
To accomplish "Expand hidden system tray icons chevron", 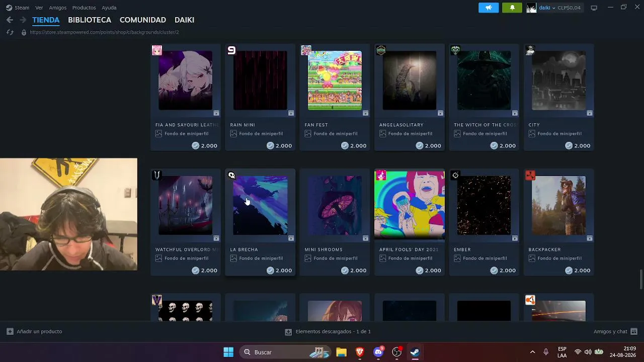I will pyautogui.click(x=532, y=352).
